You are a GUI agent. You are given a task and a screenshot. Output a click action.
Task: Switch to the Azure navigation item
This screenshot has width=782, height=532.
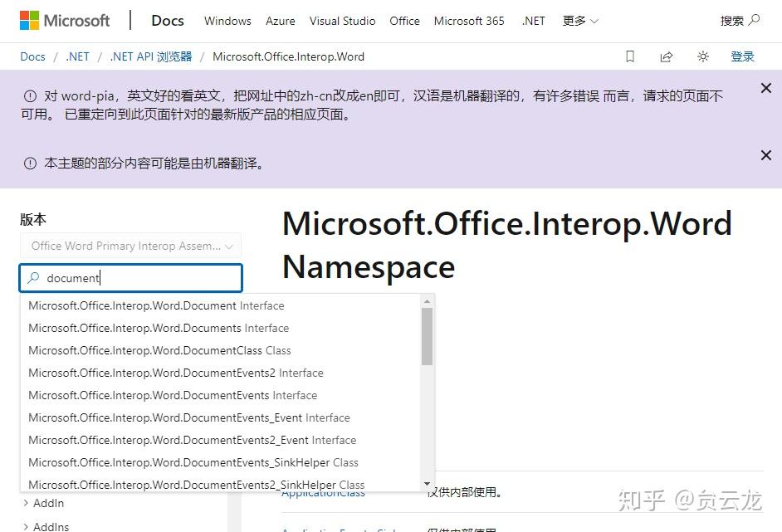[x=280, y=21]
